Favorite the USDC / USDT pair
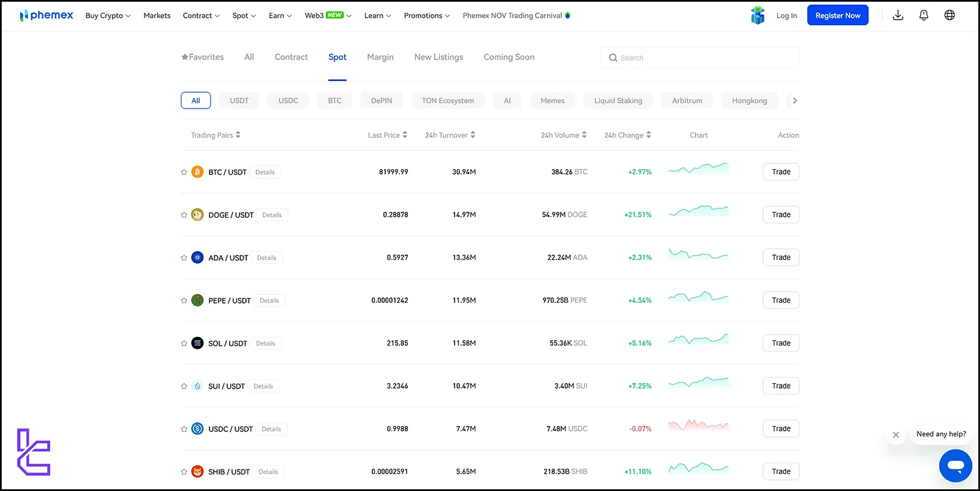The width and height of the screenshot is (980, 491). (x=184, y=429)
